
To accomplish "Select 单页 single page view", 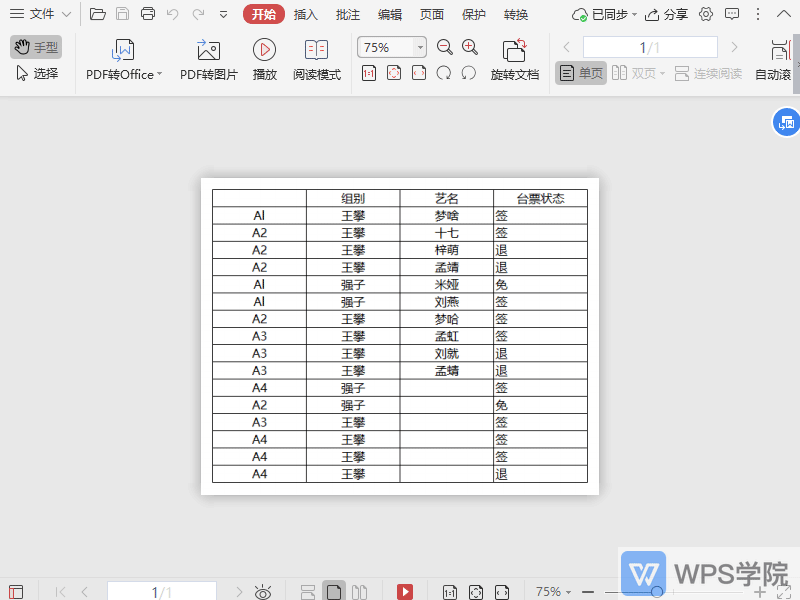I will [581, 73].
